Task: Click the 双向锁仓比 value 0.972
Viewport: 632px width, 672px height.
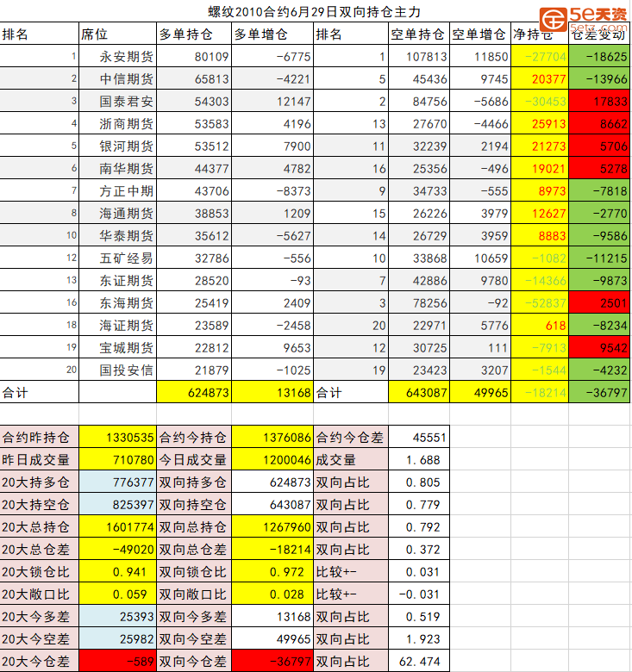Action: pos(272,571)
